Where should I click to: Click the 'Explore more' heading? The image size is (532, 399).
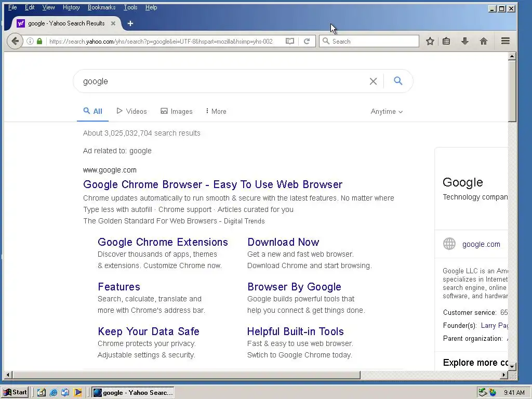tap(475, 362)
